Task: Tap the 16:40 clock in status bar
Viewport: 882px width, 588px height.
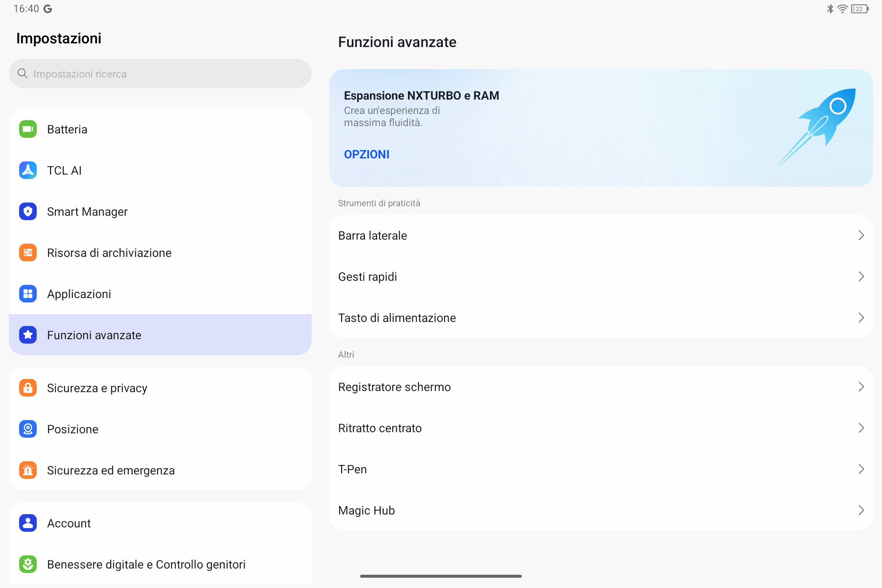Action: pos(26,8)
